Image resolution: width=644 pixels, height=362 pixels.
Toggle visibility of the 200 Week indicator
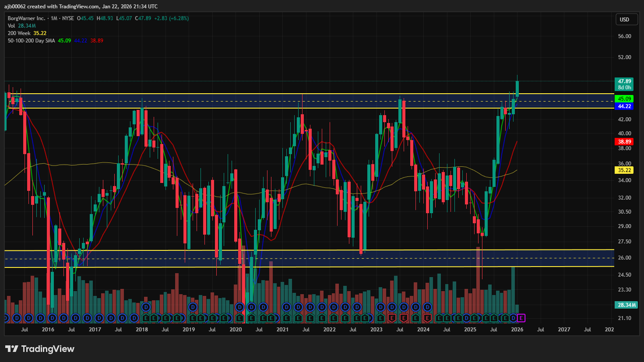click(x=20, y=33)
